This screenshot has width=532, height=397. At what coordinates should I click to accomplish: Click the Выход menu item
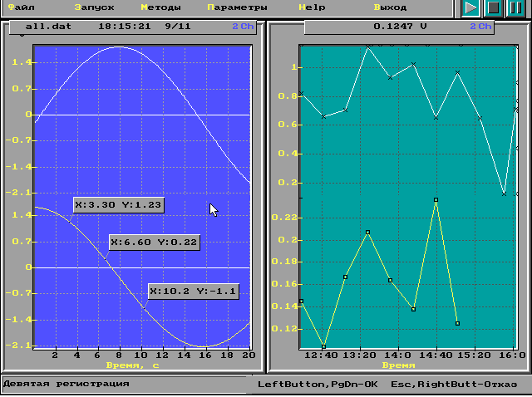pyautogui.click(x=390, y=7)
